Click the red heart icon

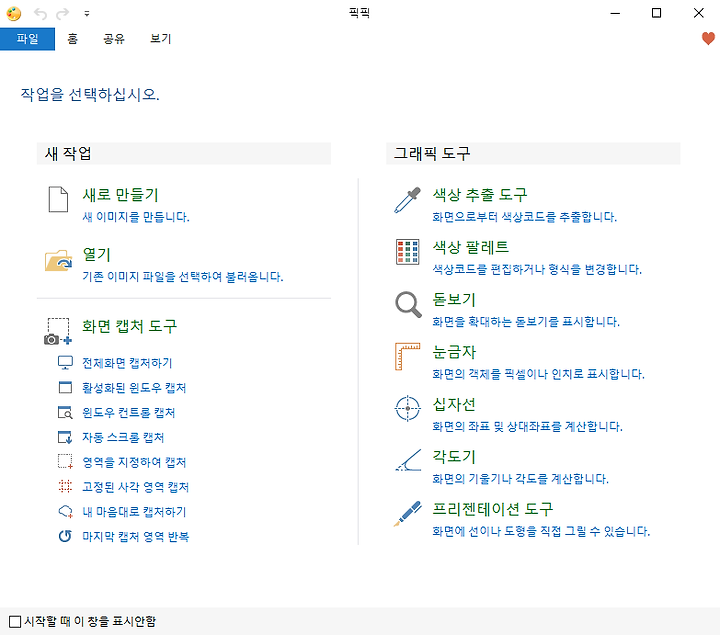click(708, 39)
